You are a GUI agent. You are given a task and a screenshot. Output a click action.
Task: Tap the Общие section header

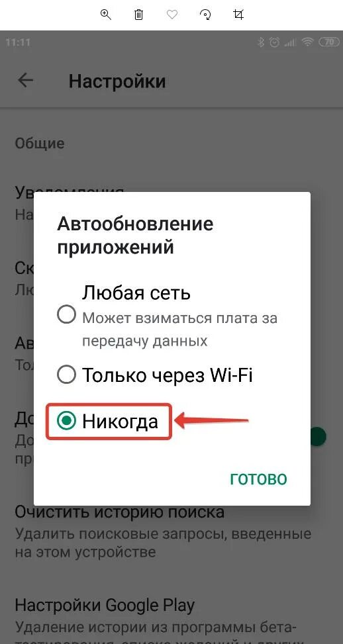(40, 144)
